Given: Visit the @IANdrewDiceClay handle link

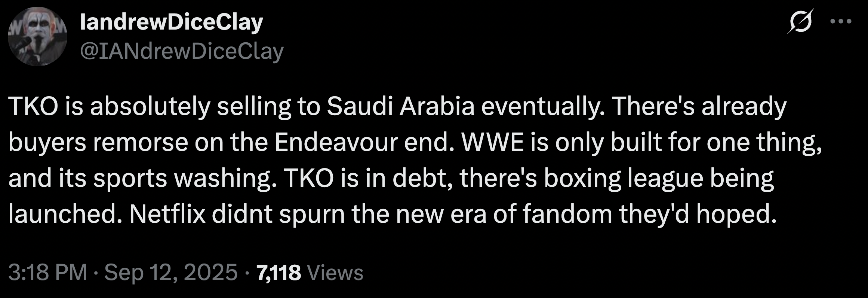Looking at the screenshot, I should (x=182, y=51).
